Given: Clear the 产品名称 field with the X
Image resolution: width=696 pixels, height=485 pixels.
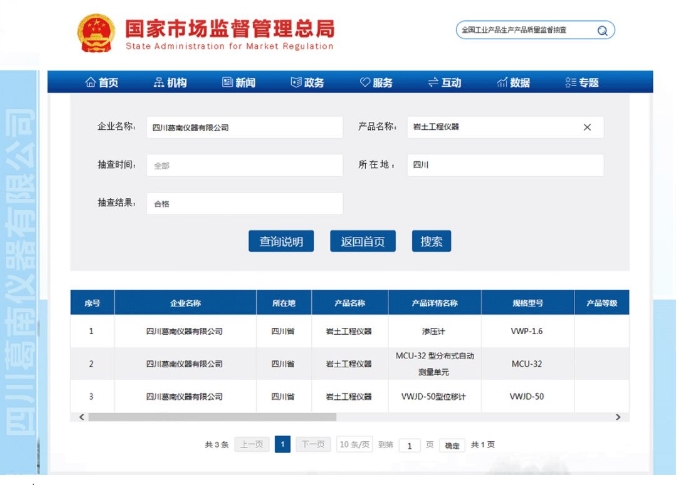Looking at the screenshot, I should pos(587,127).
